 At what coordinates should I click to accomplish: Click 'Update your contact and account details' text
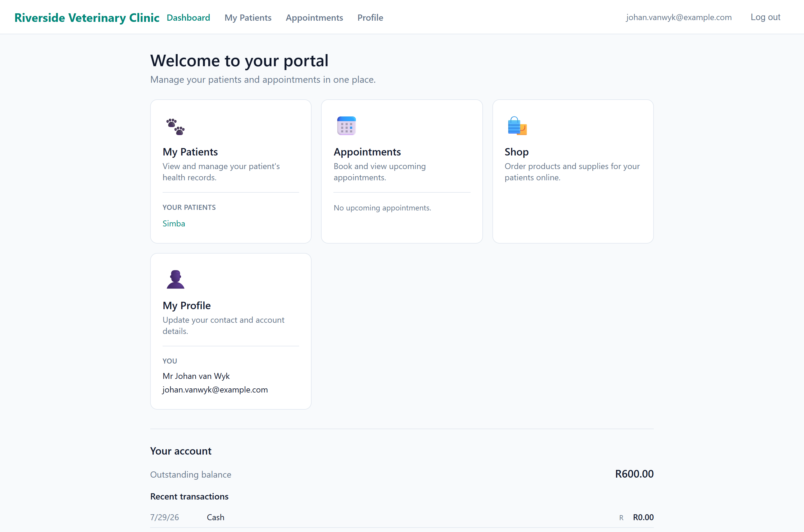click(223, 325)
